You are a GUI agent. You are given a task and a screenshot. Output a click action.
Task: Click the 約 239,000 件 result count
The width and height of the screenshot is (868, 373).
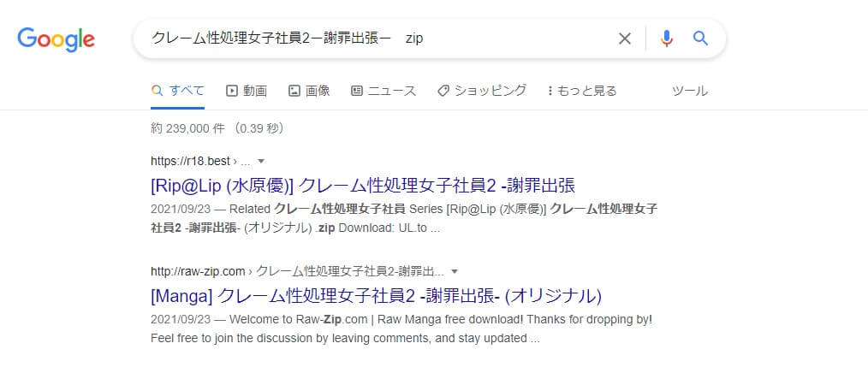pyautogui.click(x=217, y=128)
